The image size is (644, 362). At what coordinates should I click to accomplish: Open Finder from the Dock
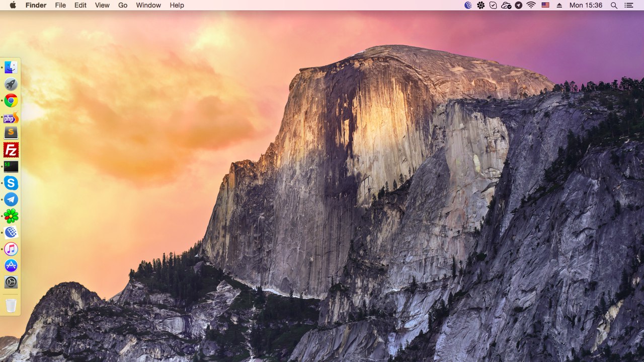coord(11,67)
